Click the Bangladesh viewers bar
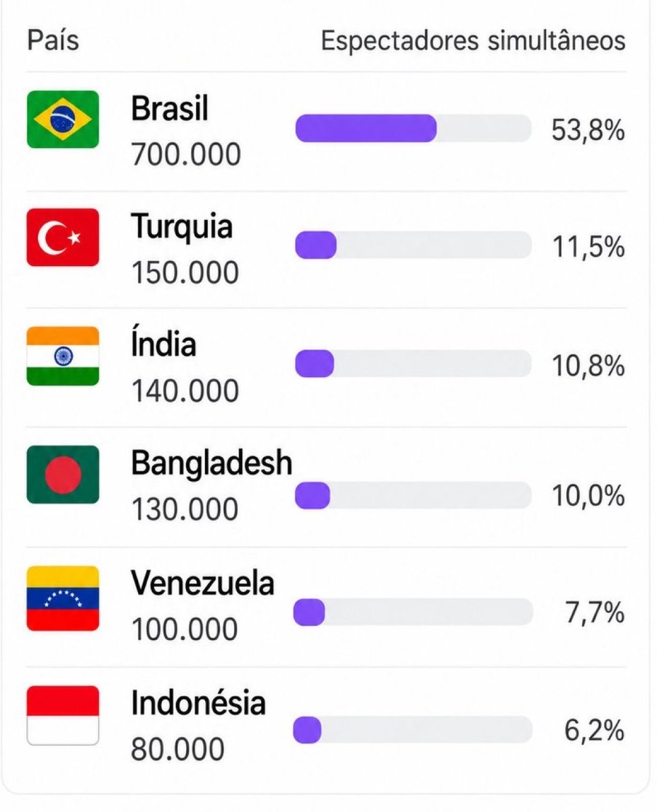This screenshot has width=657, height=812. 413,495
